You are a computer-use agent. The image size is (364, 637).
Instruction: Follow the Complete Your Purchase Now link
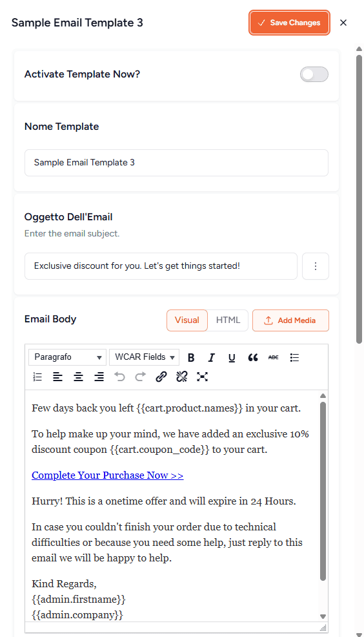click(x=108, y=475)
